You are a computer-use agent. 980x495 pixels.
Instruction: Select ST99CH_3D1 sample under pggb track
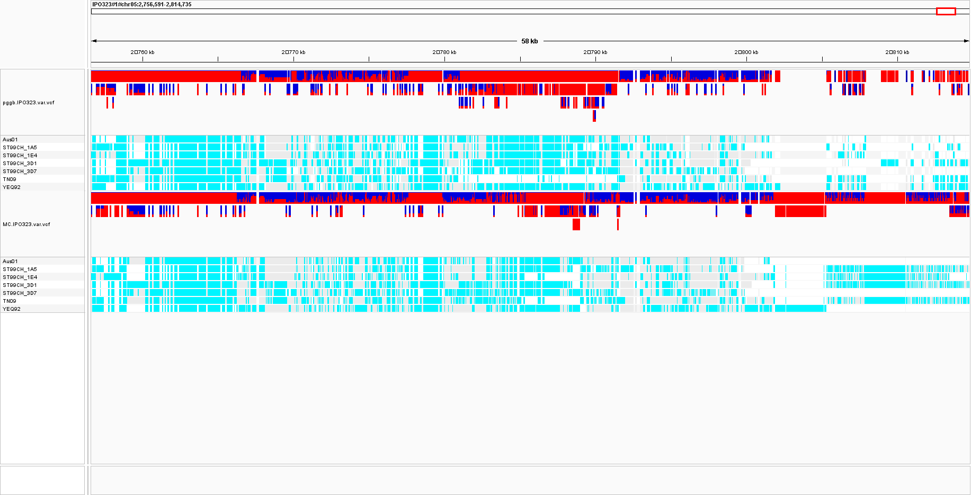pyautogui.click(x=20, y=164)
